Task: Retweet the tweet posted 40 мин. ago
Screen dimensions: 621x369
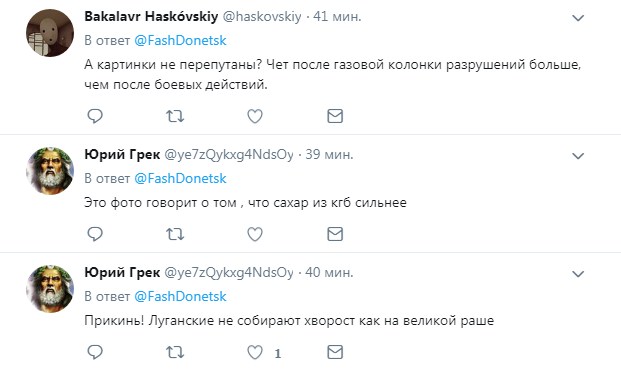Action: click(175, 352)
